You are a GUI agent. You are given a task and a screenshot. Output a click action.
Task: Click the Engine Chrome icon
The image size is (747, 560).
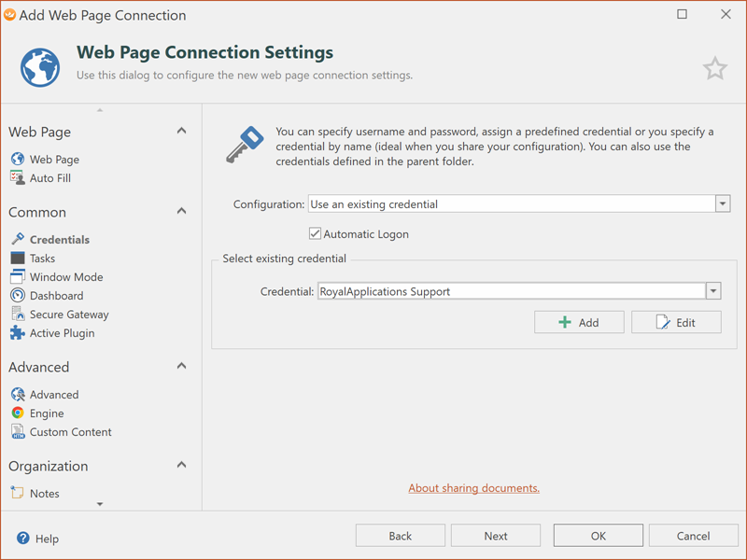tap(18, 413)
